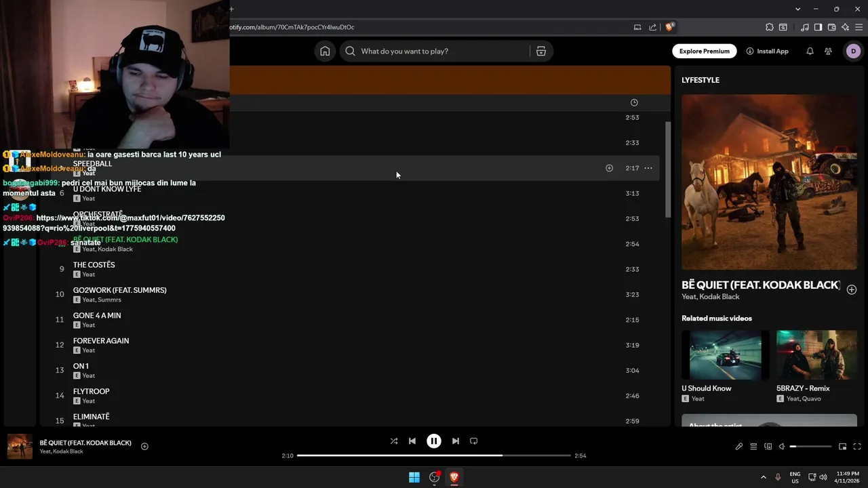Image resolution: width=868 pixels, height=488 pixels.
Task: Enter Spotify full screen mode
Action: coord(857,447)
